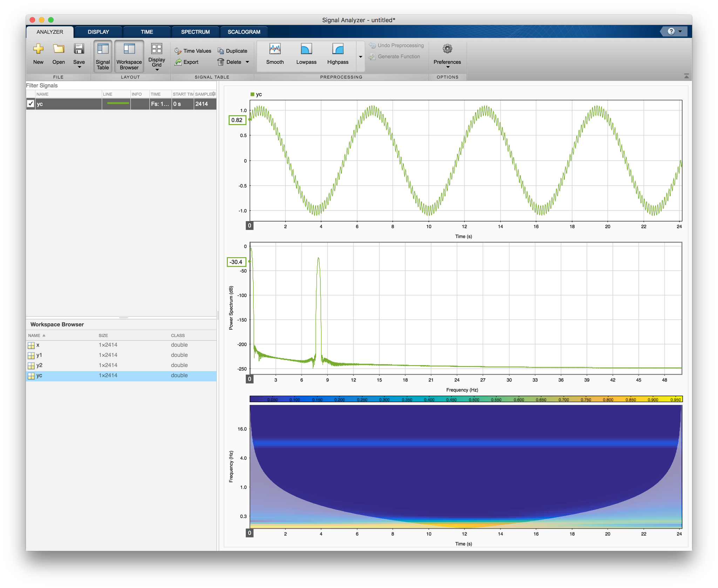Open the Delete dropdown arrow
The height and width of the screenshot is (588, 718).
click(x=248, y=62)
